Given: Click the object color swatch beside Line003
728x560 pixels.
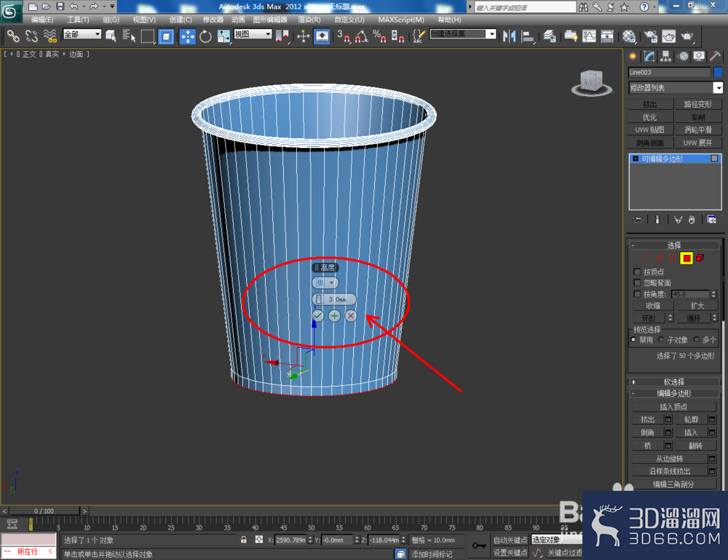Looking at the screenshot, I should 718,72.
